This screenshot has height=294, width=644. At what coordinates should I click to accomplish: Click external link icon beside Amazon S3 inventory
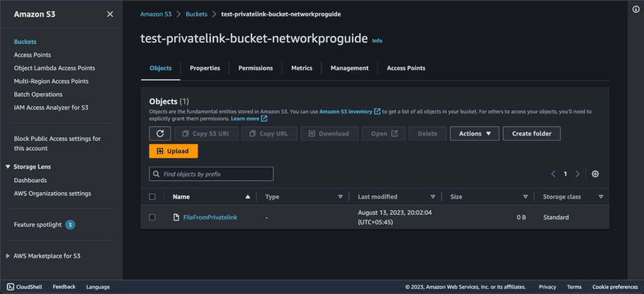(377, 111)
